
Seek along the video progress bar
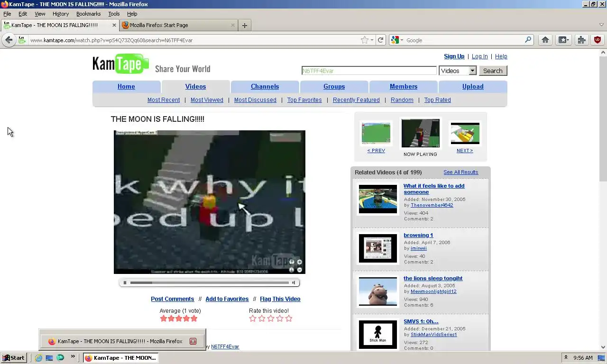tap(209, 283)
